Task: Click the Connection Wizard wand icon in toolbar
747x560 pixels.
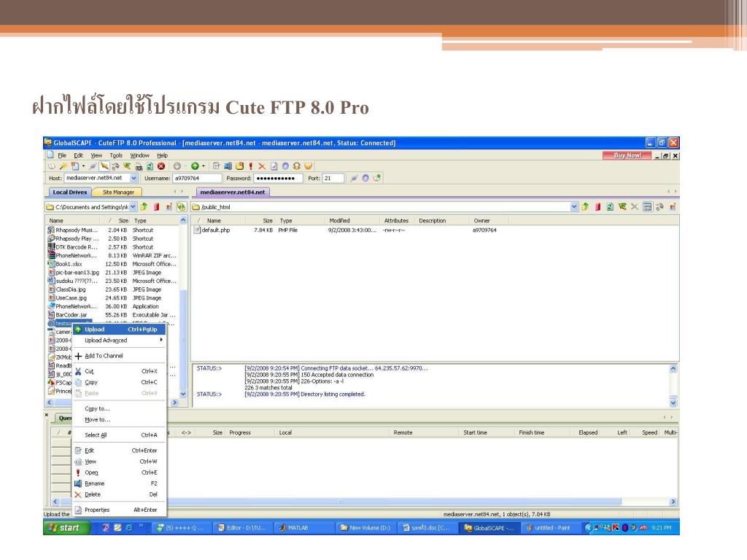Action: pyautogui.click(x=63, y=166)
